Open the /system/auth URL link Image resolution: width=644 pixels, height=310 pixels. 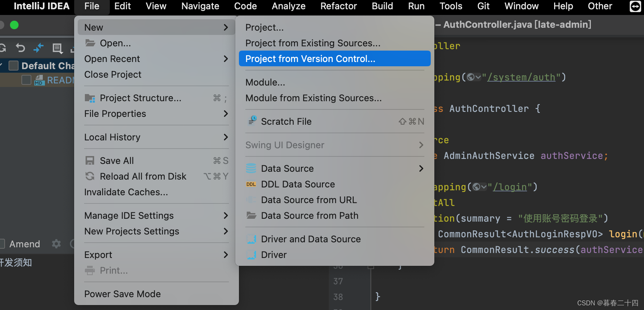(x=521, y=77)
